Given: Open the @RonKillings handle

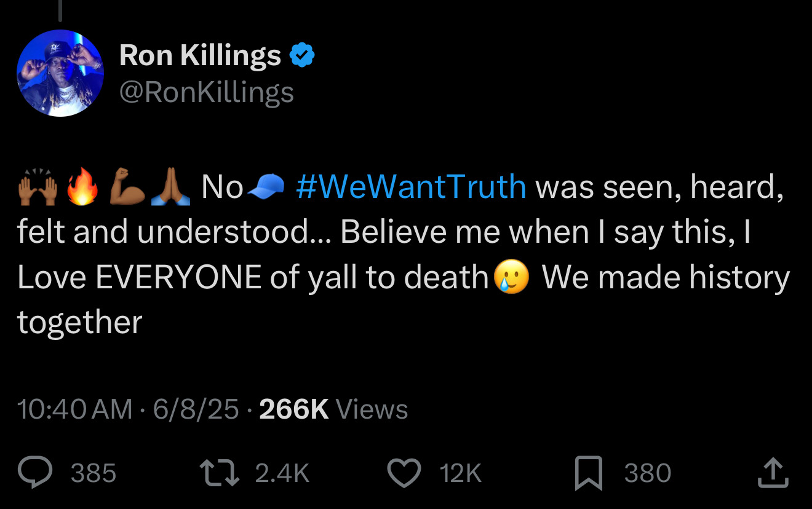Looking at the screenshot, I should coord(206,93).
